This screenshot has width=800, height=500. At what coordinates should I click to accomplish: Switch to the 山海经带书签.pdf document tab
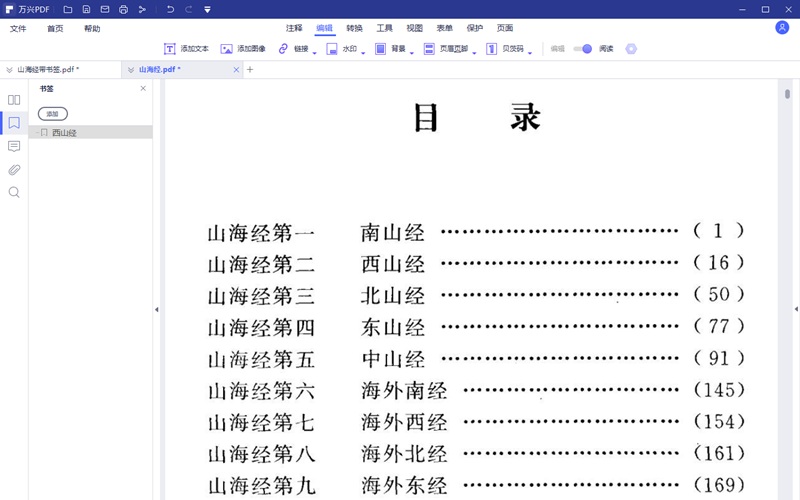[x=48, y=70]
